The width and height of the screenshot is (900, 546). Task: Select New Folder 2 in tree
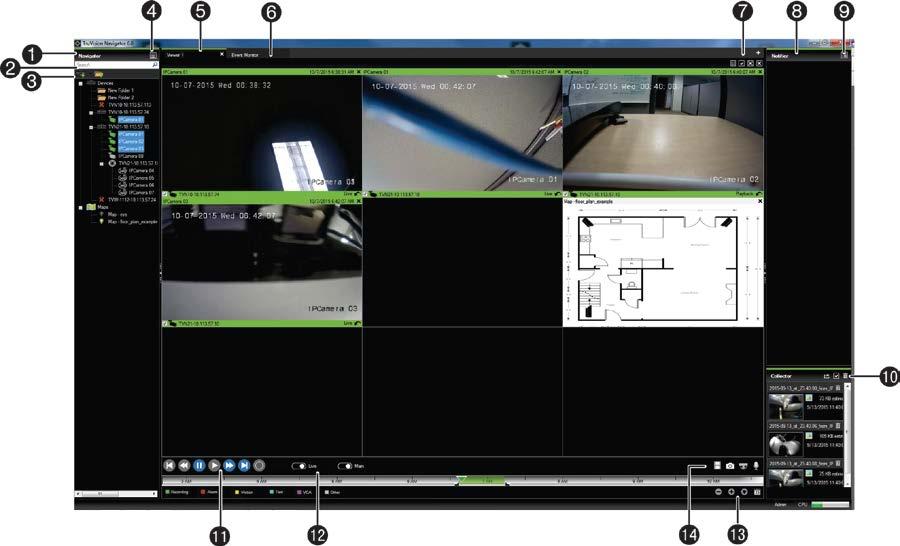coord(121,98)
